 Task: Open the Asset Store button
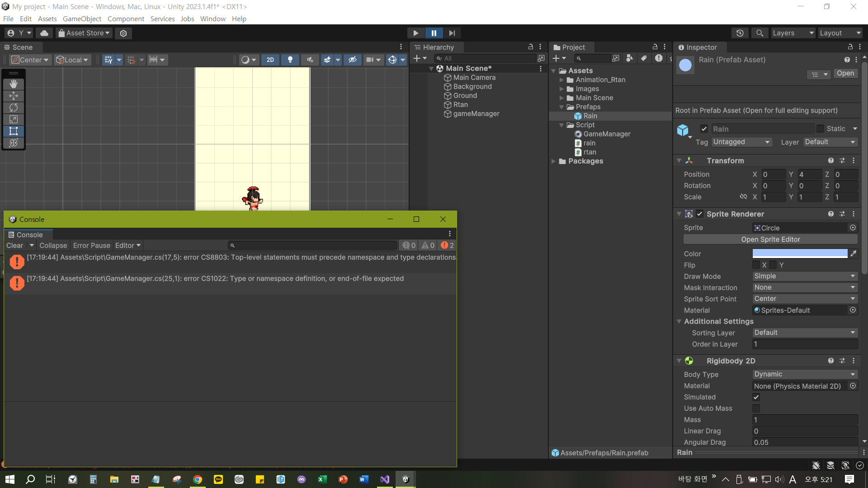[84, 33]
